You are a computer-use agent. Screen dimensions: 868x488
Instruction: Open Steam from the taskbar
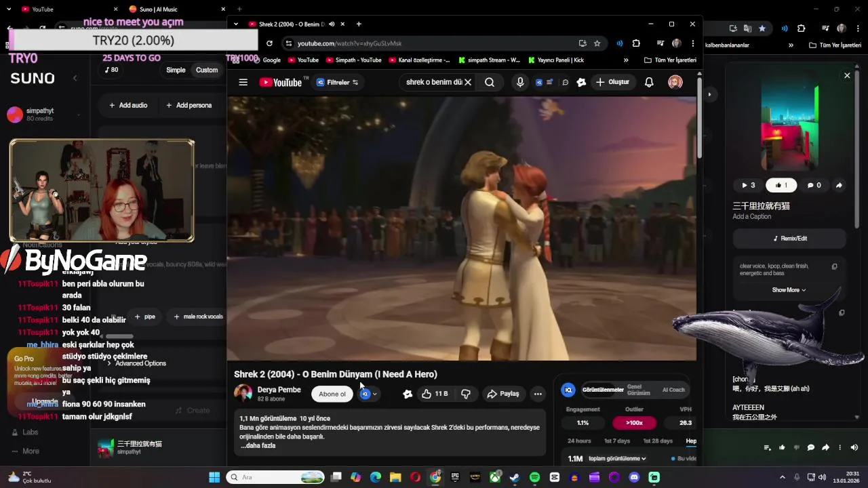(515, 477)
